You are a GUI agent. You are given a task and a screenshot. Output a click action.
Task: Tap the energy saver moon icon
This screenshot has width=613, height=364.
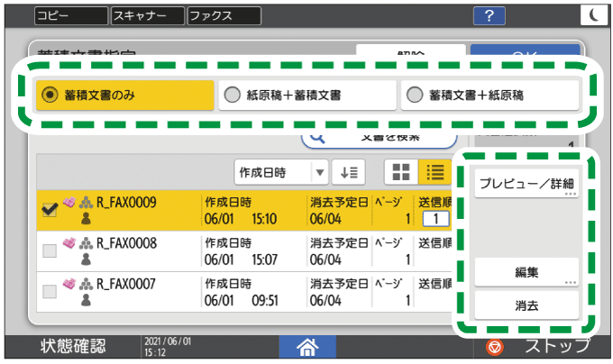click(594, 15)
